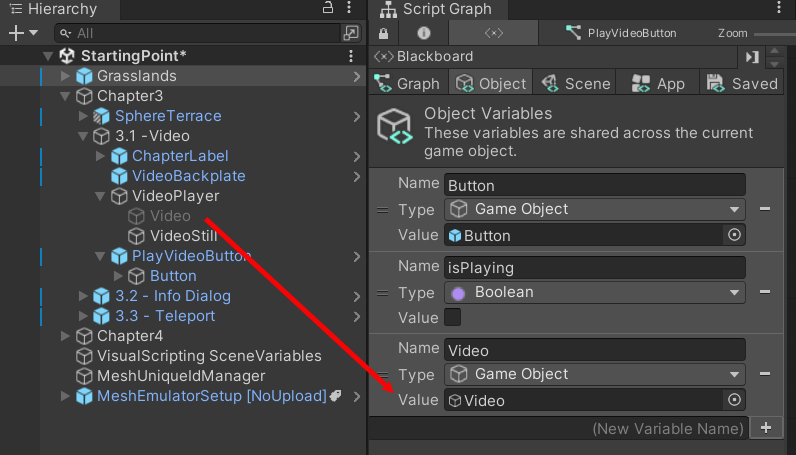Remove the Button variable
Image resolution: width=796 pixels, height=455 pixels.
click(765, 209)
